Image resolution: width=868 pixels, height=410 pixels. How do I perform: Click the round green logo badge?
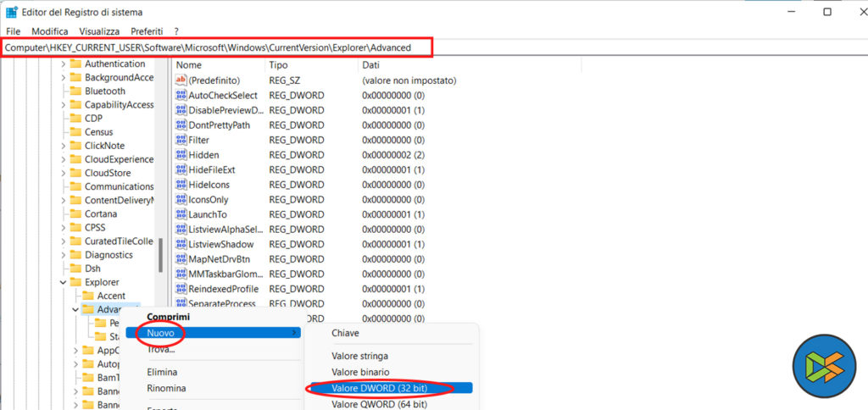pyautogui.click(x=824, y=366)
